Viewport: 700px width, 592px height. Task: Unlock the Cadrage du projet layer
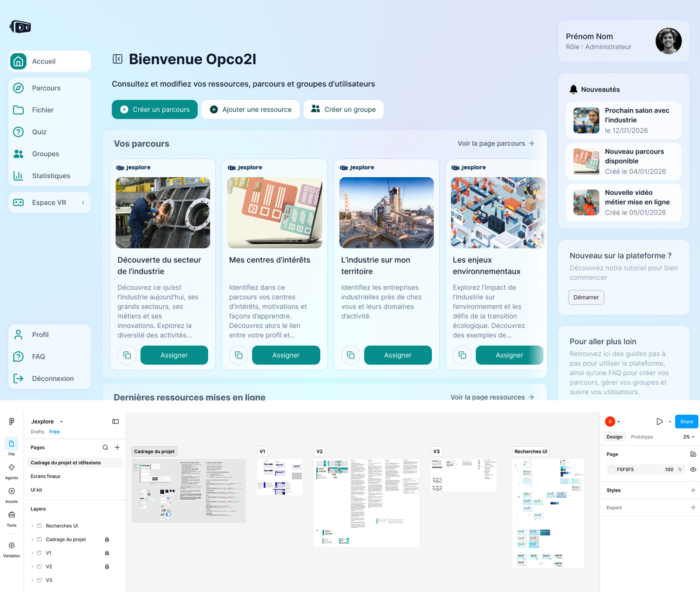[107, 539]
